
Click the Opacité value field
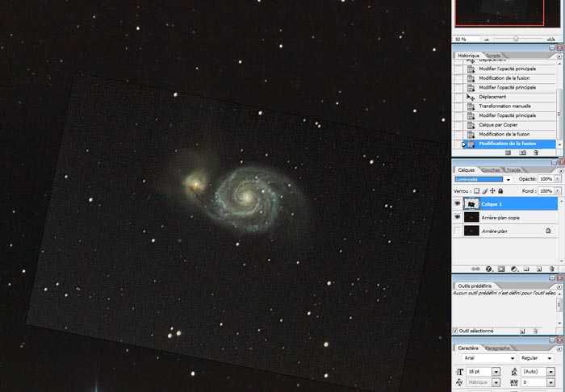click(546, 179)
